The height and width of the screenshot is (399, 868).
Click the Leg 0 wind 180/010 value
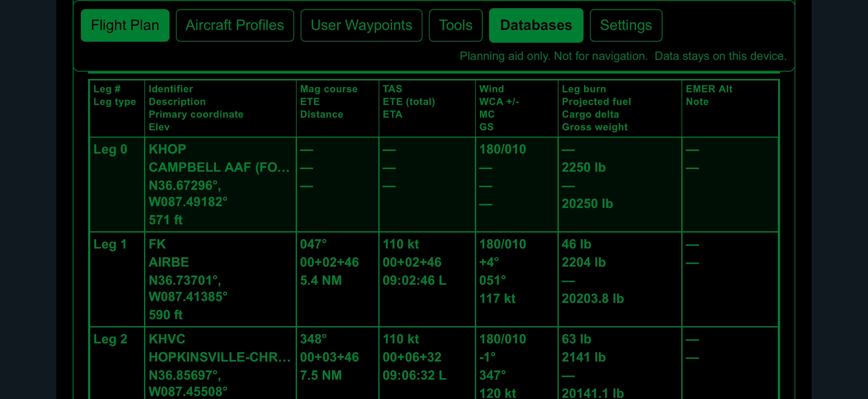pos(502,149)
